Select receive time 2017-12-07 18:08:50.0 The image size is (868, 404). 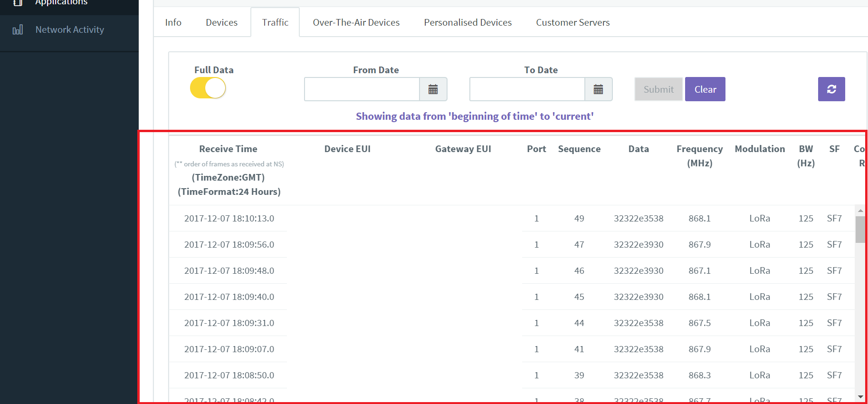point(229,375)
